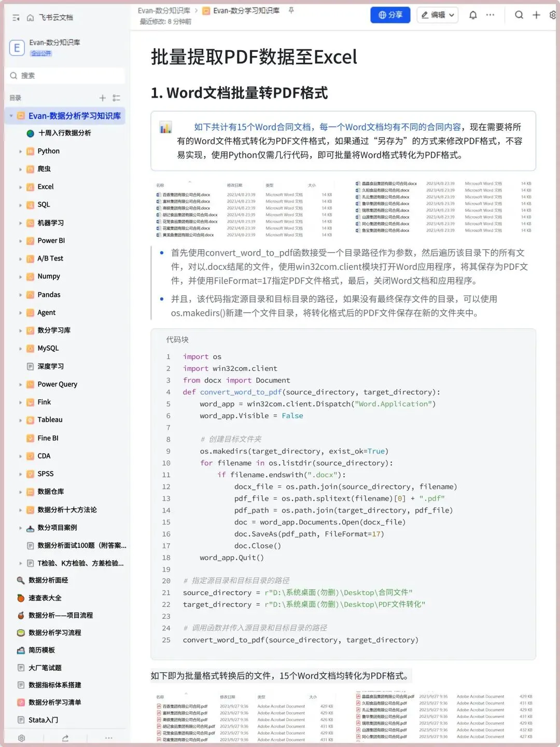
Task: Open 速查表大全 page
Action: (x=45, y=598)
